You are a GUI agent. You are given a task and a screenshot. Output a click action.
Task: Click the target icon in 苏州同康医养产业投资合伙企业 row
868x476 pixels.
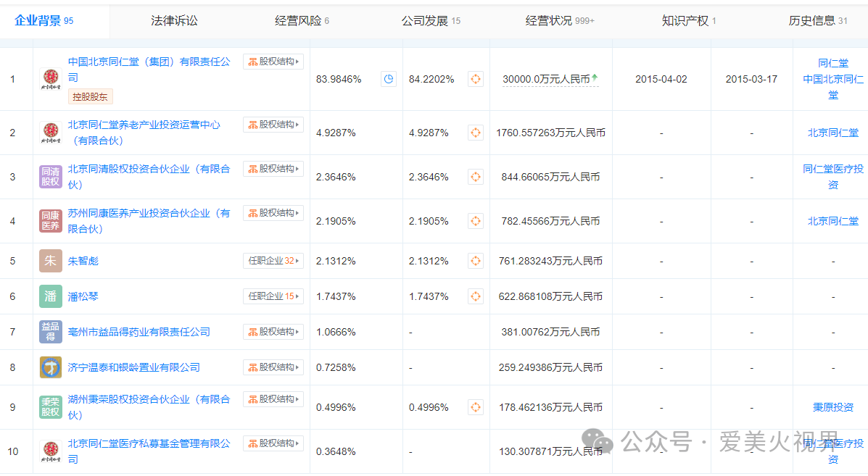coord(476,221)
